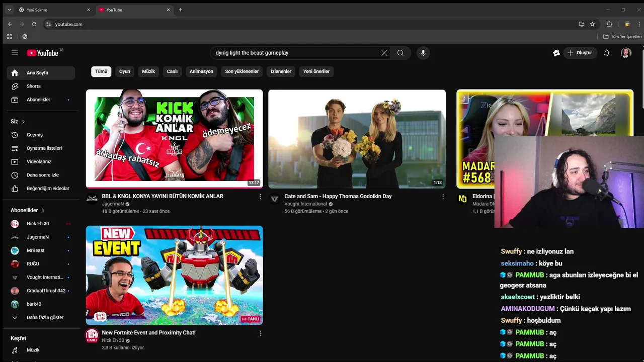
Task: Clear the search box with X icon
Action: click(384, 53)
